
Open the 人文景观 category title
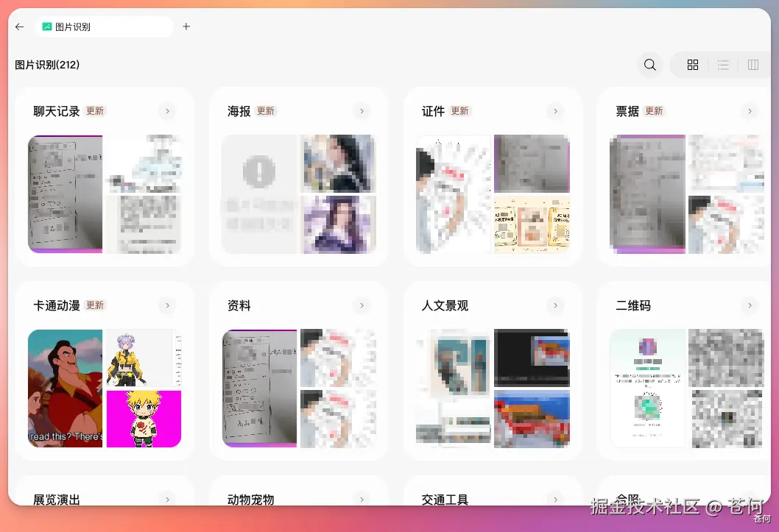445,305
